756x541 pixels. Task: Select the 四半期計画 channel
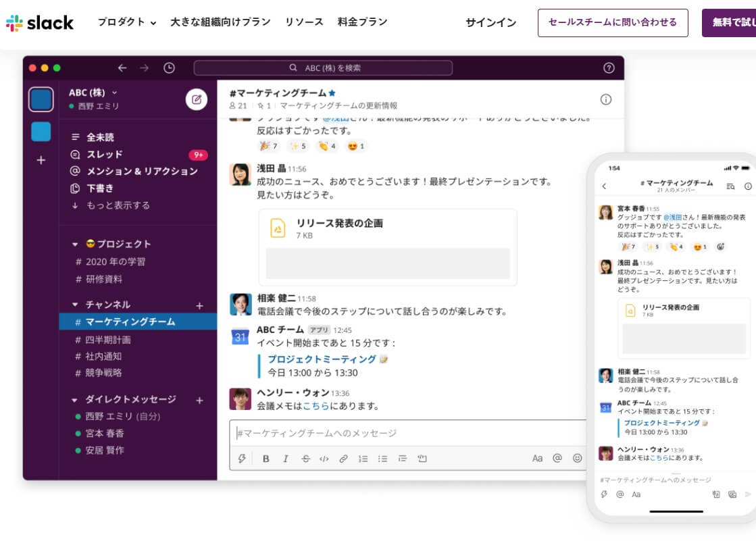107,340
